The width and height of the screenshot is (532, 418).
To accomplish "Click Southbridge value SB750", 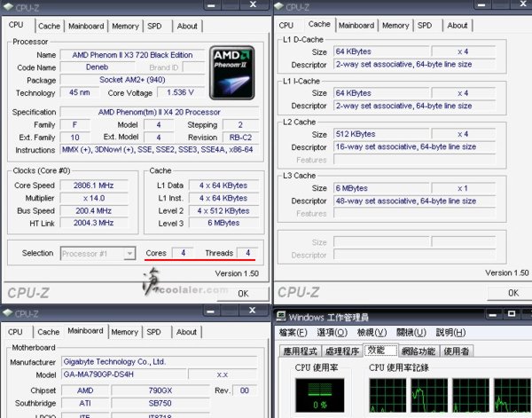I will 160,403.
